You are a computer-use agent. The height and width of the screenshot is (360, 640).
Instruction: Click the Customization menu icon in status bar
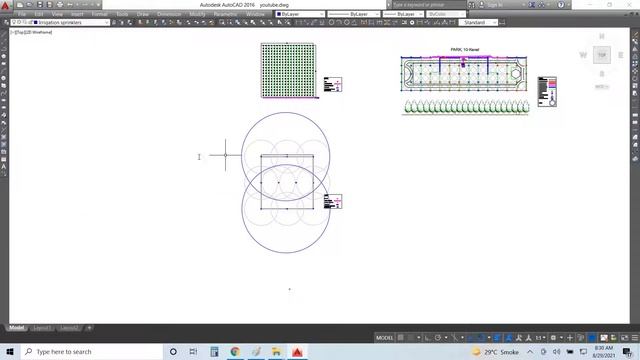tap(635, 338)
